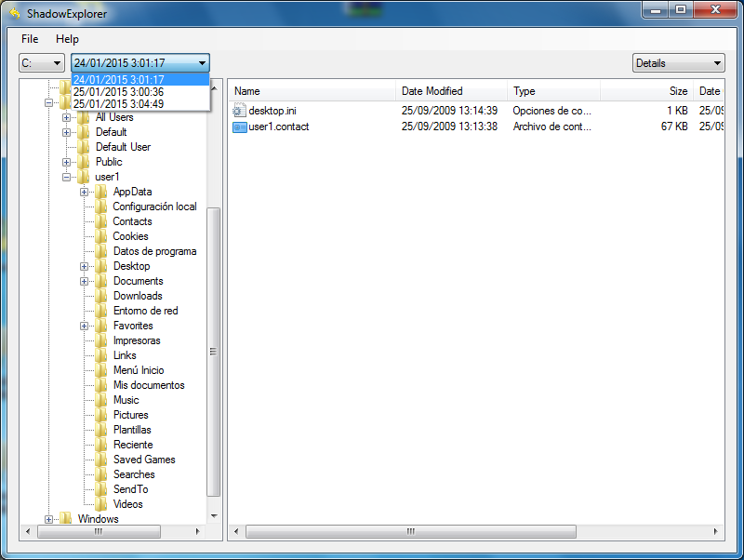Select the user1.contact file name

pos(278,127)
